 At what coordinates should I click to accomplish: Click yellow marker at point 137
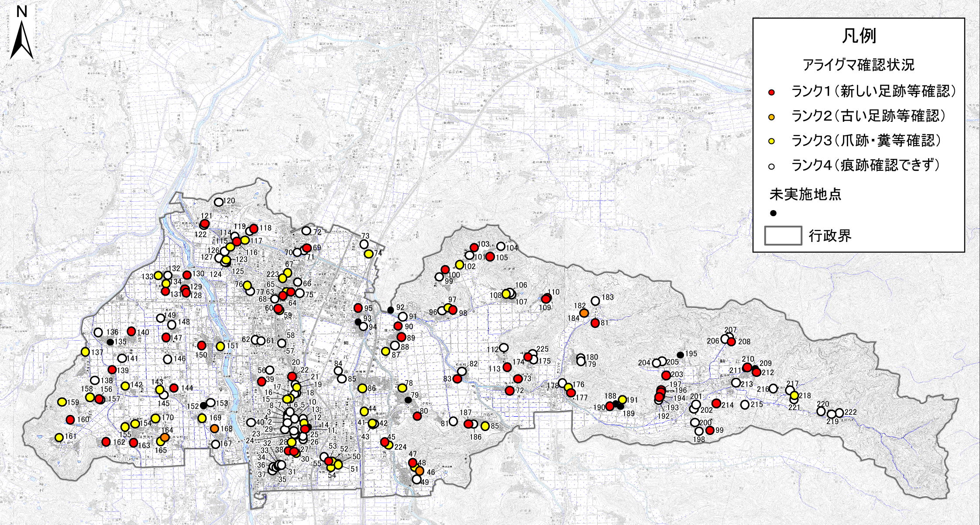click(85, 352)
